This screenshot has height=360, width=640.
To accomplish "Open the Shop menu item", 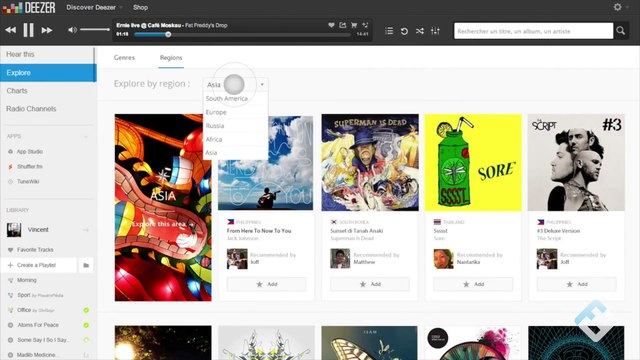I will tap(140, 7).
